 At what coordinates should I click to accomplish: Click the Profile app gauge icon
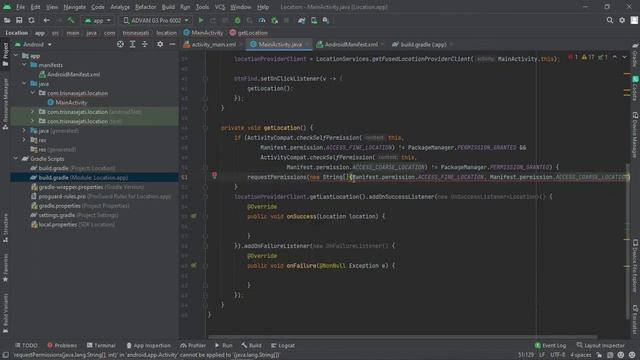[262, 20]
